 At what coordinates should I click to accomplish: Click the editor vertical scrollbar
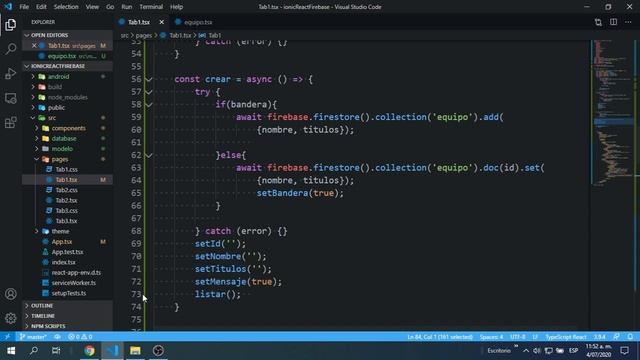pos(637,185)
